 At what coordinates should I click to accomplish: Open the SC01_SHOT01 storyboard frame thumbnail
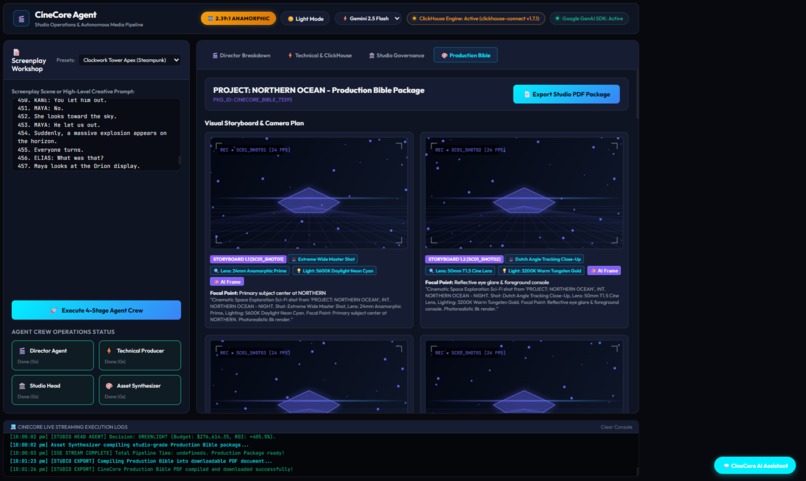308,193
